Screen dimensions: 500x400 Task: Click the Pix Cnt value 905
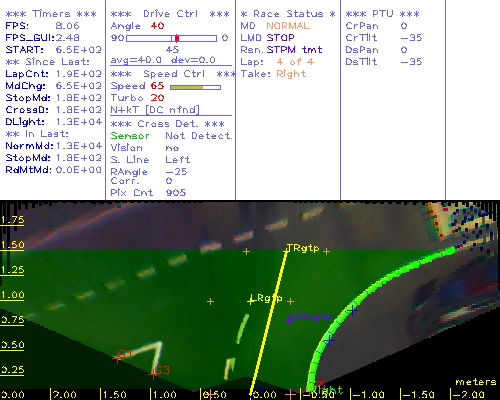[x=176, y=193]
